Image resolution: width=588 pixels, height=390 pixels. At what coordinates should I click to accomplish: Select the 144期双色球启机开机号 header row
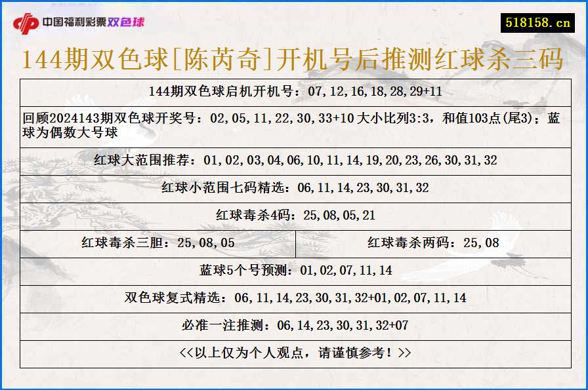(x=294, y=93)
